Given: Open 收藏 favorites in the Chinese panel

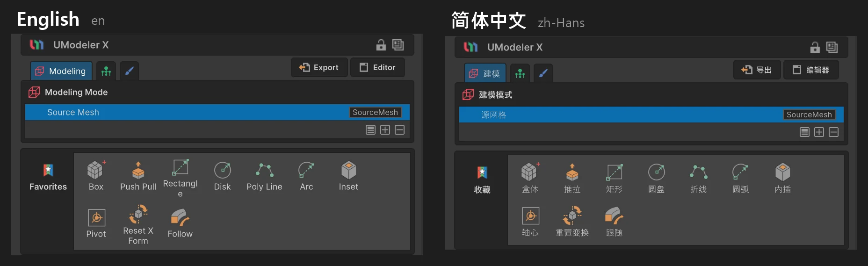Looking at the screenshot, I should tap(482, 180).
